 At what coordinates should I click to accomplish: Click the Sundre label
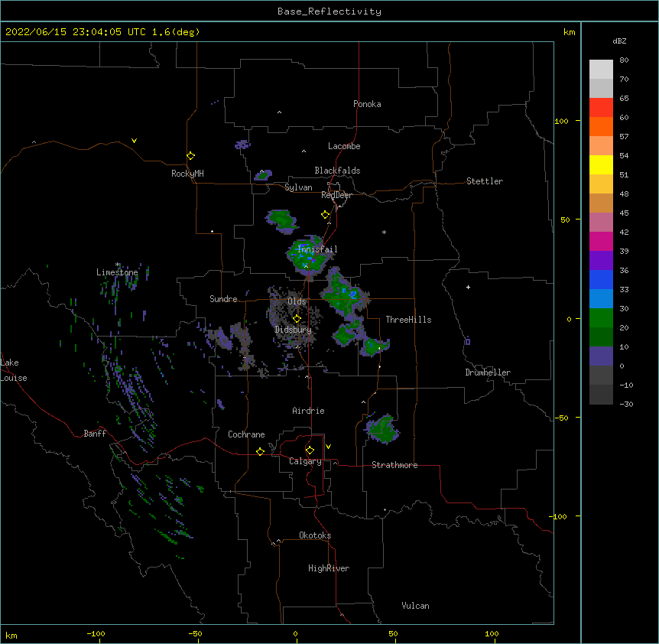point(223,299)
